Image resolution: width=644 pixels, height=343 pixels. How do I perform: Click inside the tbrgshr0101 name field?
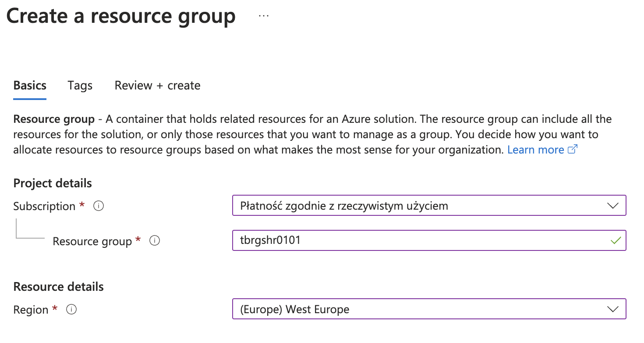pyautogui.click(x=429, y=240)
